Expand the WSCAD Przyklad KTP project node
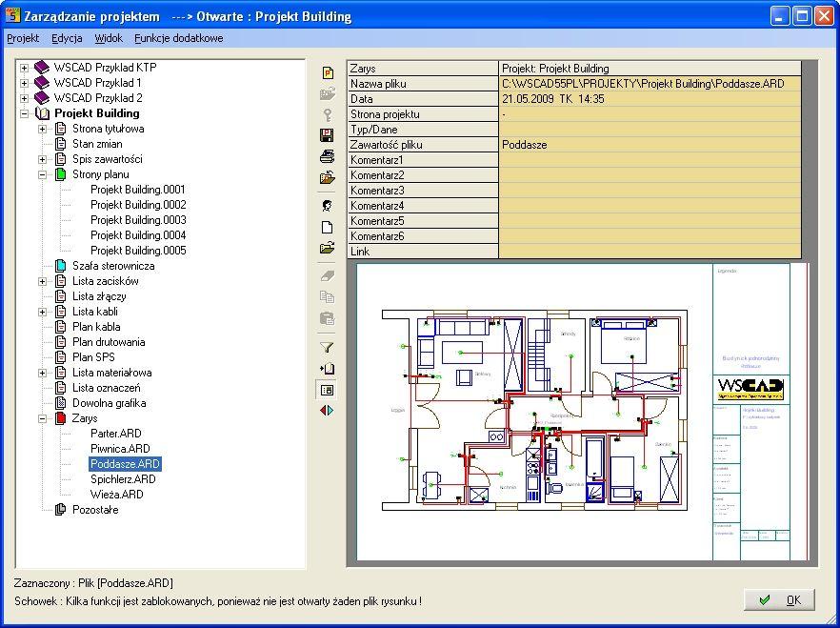 pyautogui.click(x=24, y=68)
